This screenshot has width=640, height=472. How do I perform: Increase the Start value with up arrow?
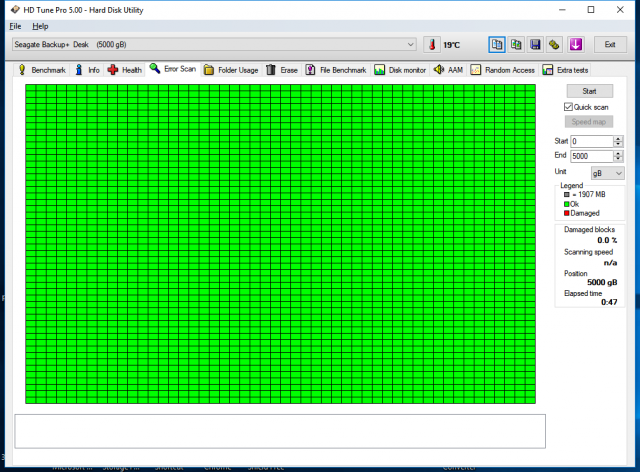point(619,139)
